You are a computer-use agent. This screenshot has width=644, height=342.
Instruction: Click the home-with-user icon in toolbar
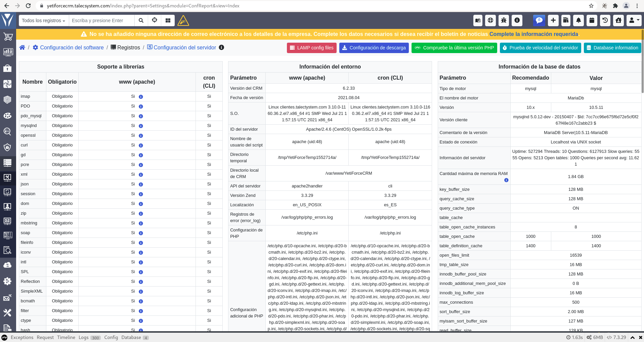pyautogui.click(x=618, y=20)
